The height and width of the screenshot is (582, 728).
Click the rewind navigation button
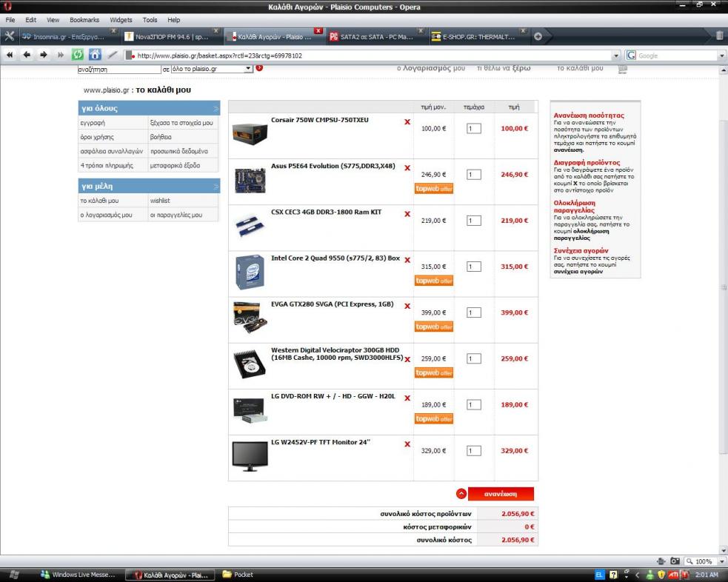[10, 56]
